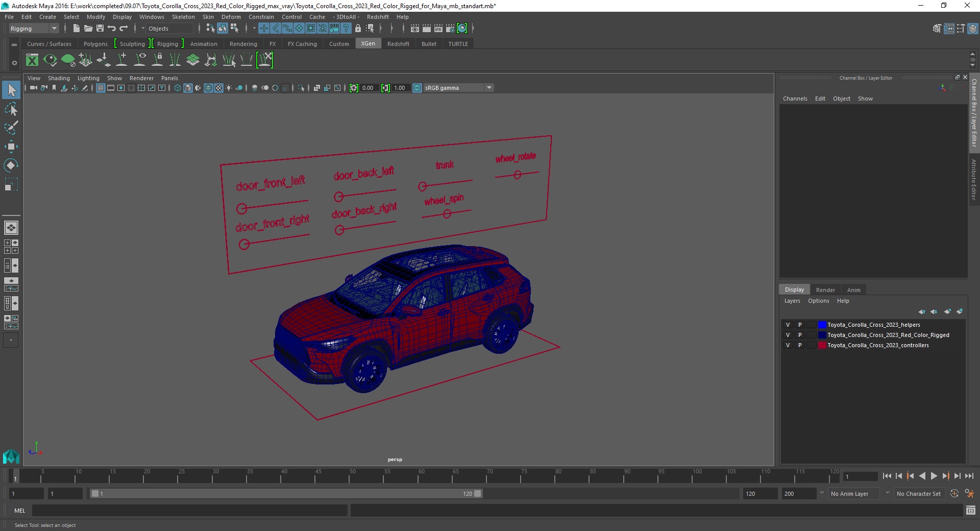Open the Deform menu
Screen dimensions: 980x531
(x=231, y=17)
